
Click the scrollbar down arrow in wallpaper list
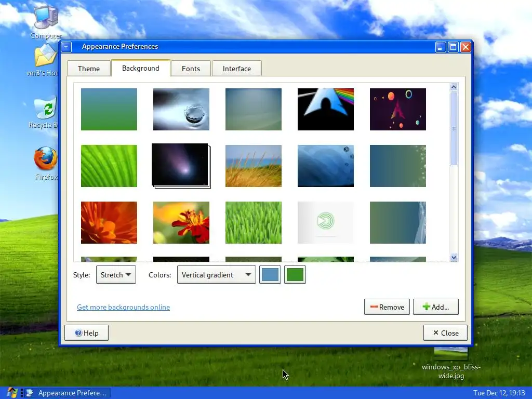[454, 258]
